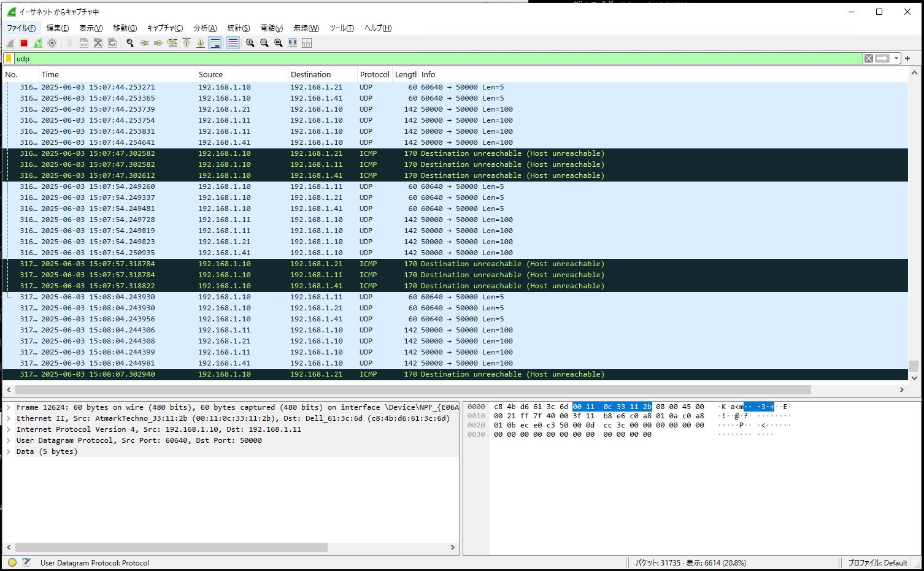Expand the Frame 12624 details row

point(9,407)
